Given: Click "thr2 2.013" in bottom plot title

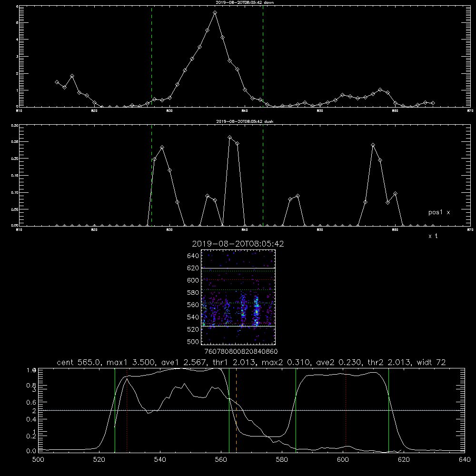Looking at the screenshot, I should pos(389,362).
